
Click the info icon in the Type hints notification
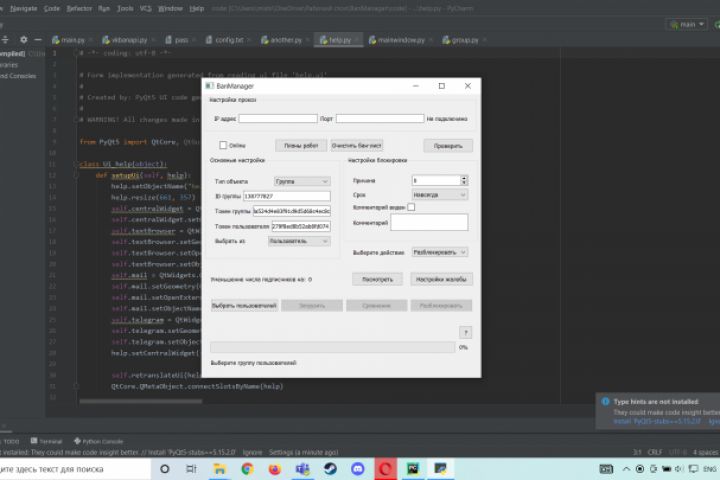605,401
